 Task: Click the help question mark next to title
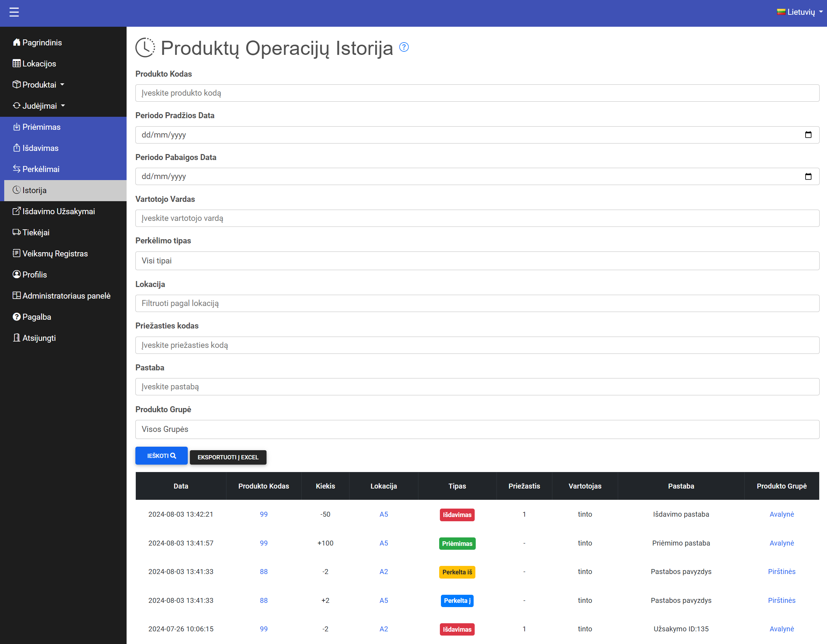(x=404, y=47)
